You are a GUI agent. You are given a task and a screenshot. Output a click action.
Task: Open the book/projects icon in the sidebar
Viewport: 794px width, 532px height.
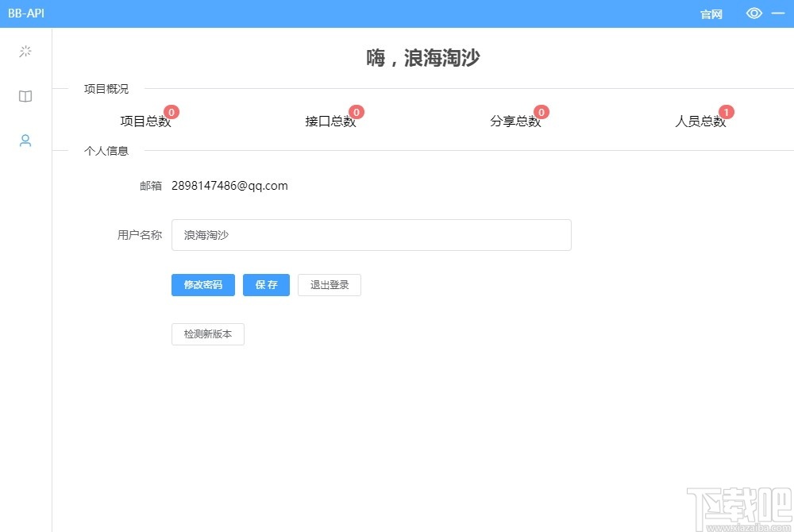pyautogui.click(x=25, y=96)
